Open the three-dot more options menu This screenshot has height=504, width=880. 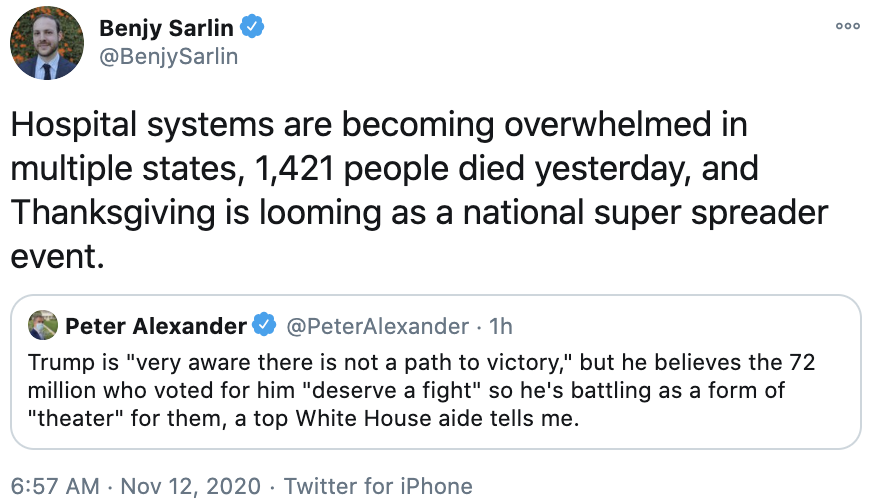[847, 25]
